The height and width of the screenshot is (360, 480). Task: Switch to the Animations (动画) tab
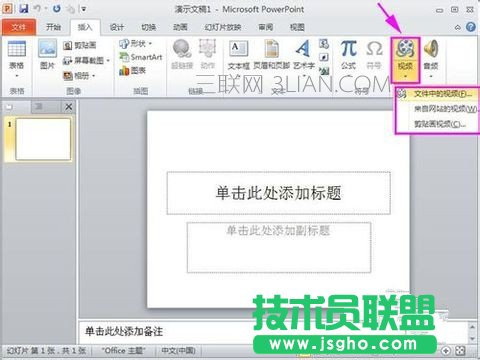pos(180,27)
